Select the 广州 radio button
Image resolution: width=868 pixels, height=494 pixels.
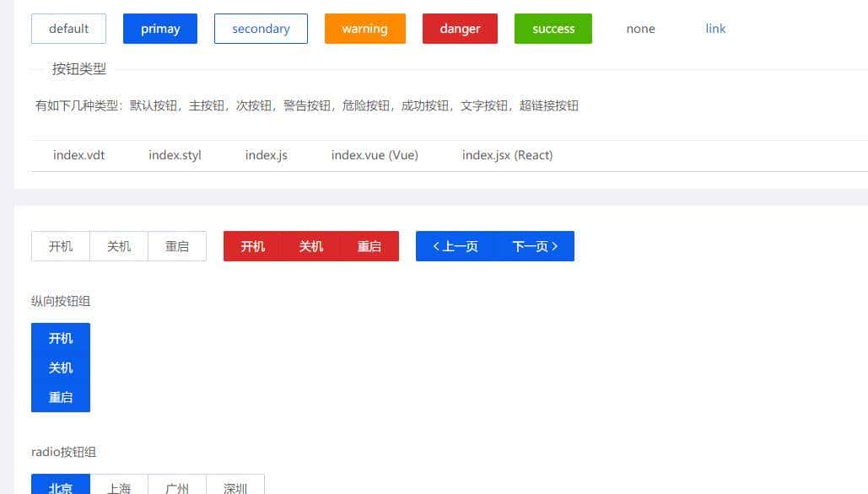177,487
